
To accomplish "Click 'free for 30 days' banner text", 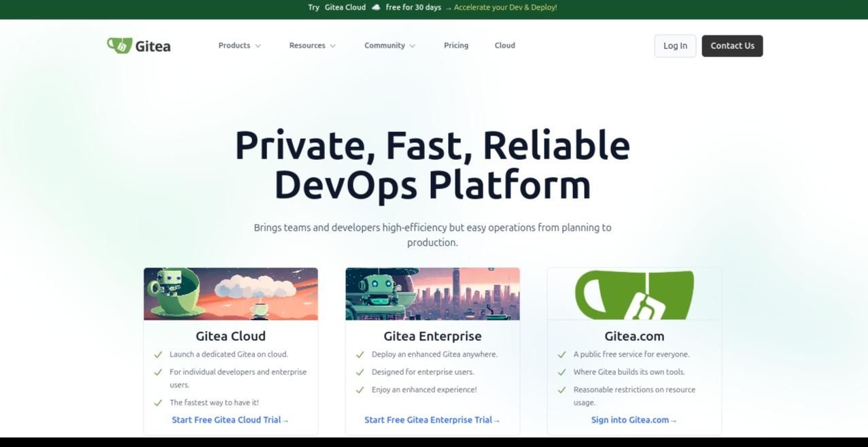I will tap(413, 7).
